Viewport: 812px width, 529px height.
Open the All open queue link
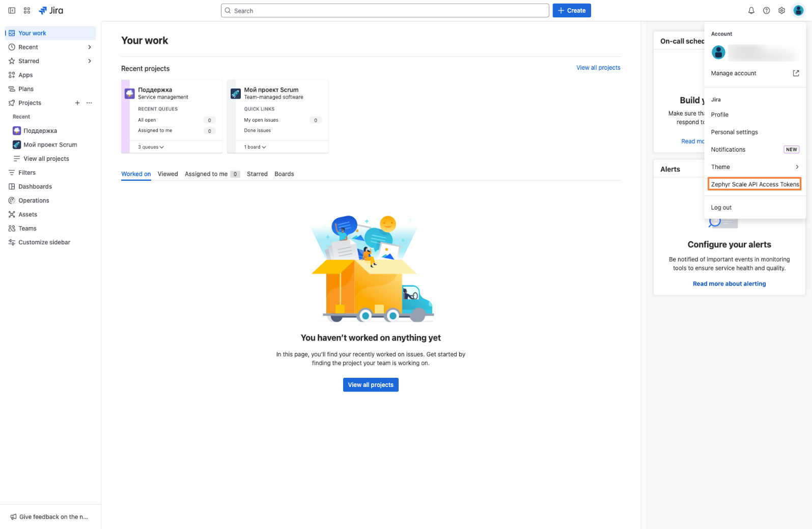[x=147, y=120]
